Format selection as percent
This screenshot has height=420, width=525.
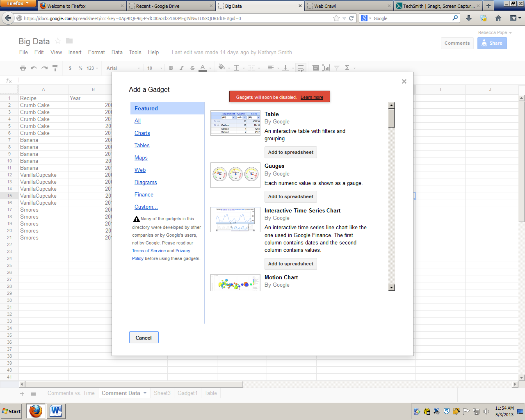tap(80, 68)
